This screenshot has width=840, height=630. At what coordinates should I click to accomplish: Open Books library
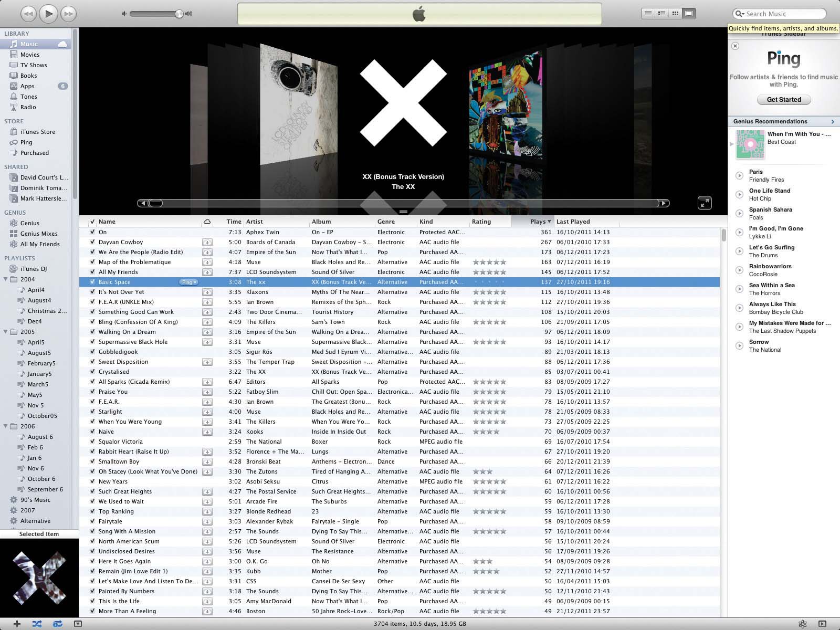(28, 76)
